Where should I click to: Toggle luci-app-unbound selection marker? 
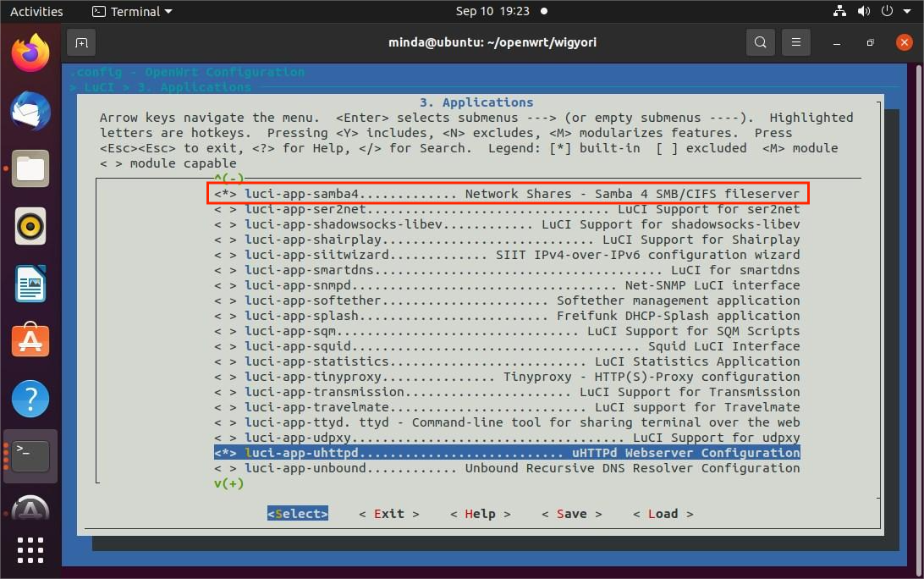click(x=225, y=468)
